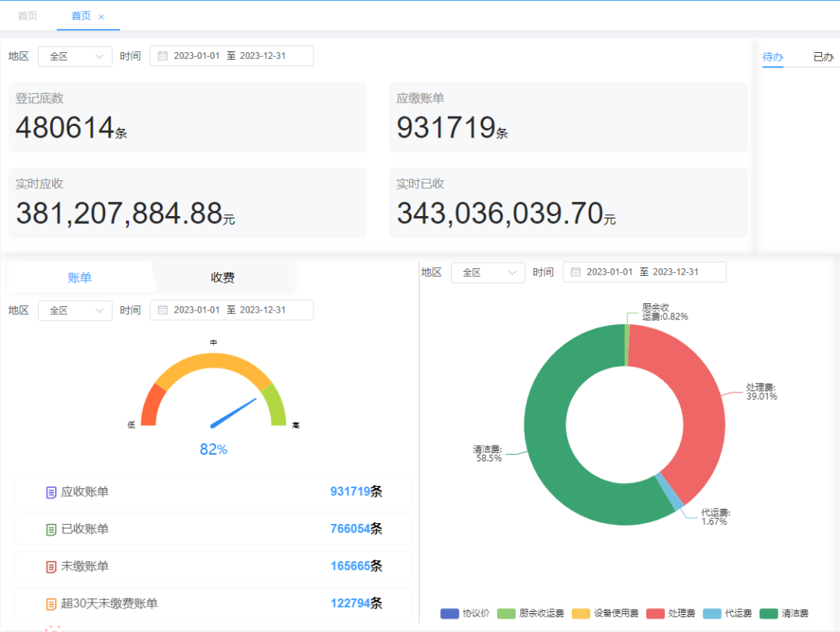Open the top 地区 全区 dropdown
Screen dimensions: 840x632
(75, 56)
